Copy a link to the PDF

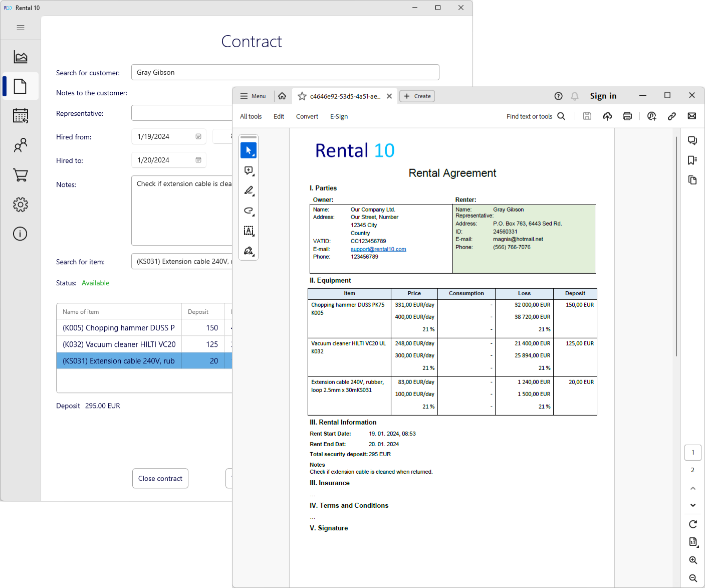[x=672, y=116]
